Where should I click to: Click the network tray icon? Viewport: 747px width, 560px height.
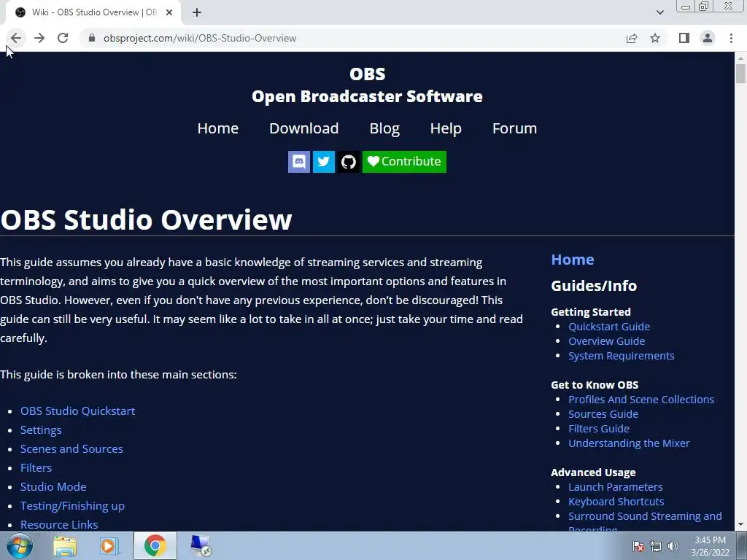coord(656,546)
